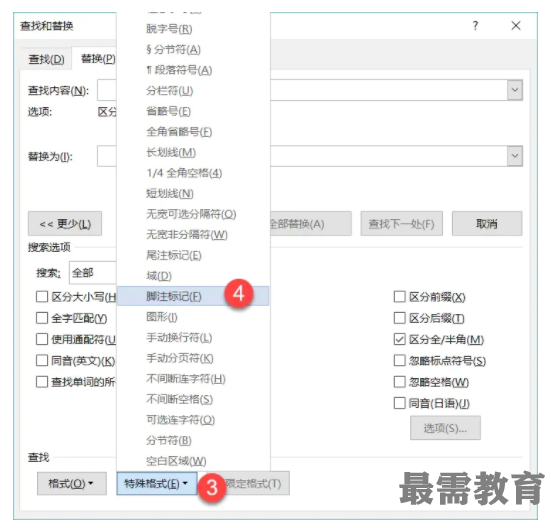Screen dimensions: 551x528
Task: Click the 取消 button
Action: click(x=487, y=223)
